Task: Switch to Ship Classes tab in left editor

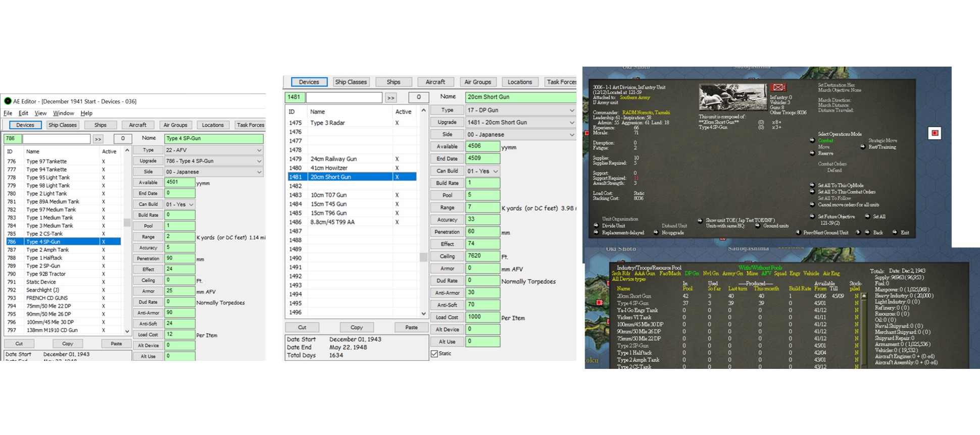Action: point(62,125)
